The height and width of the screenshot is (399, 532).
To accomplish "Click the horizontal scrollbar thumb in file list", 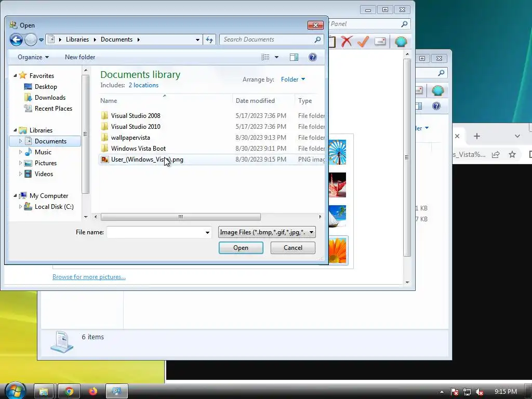I will pos(180,217).
